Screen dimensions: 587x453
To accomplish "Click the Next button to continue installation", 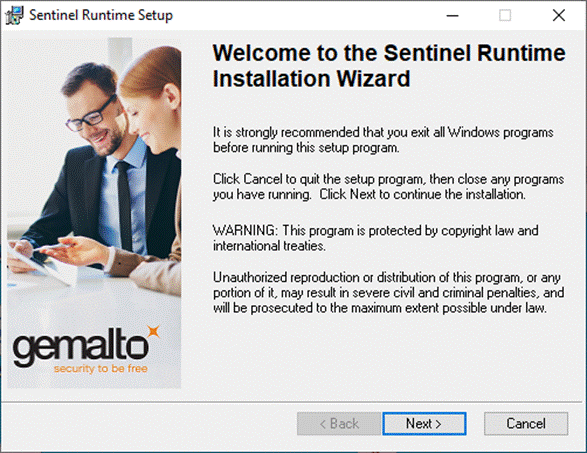I will (x=424, y=424).
